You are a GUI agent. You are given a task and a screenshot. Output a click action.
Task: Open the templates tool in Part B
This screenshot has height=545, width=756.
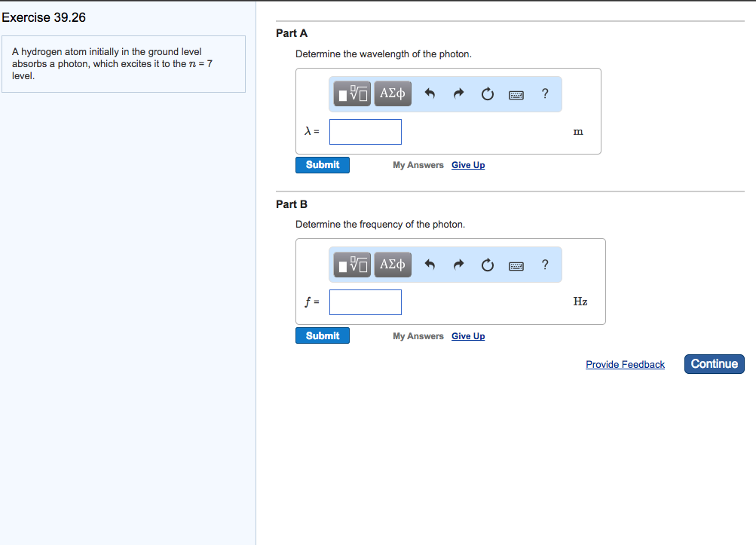352,265
